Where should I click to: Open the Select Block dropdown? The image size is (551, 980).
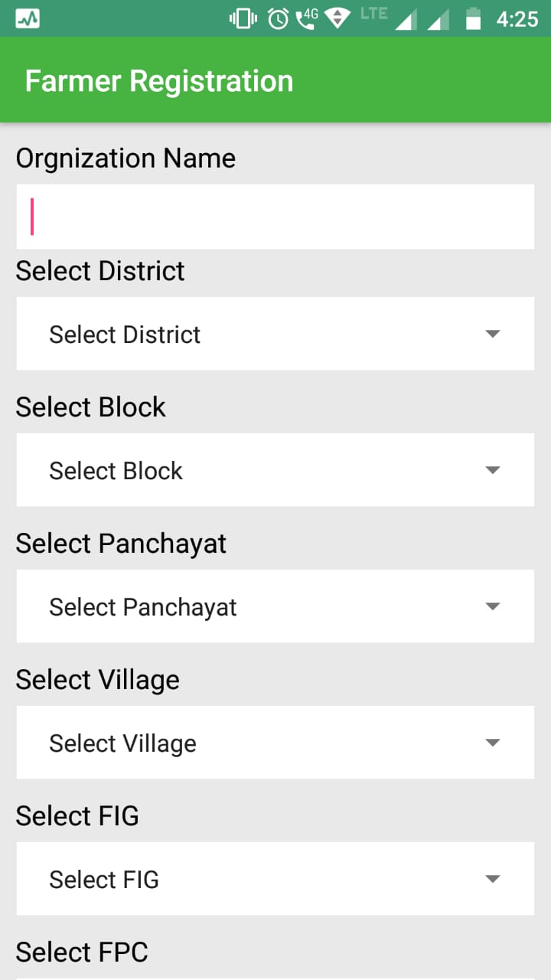275,470
